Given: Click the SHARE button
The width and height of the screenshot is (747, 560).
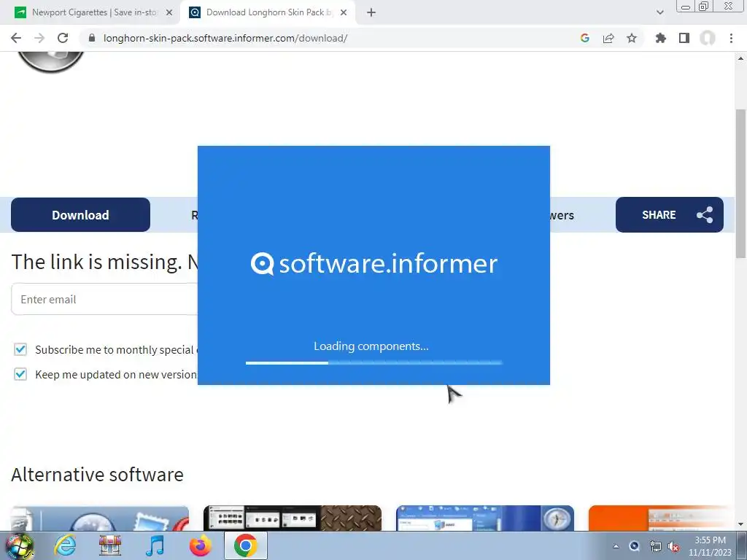Looking at the screenshot, I should [670, 215].
